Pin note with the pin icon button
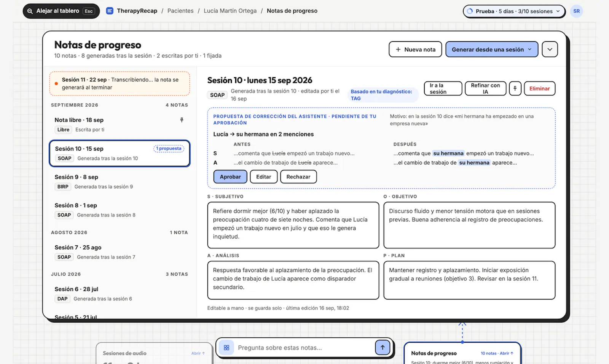609x364 pixels. [515, 88]
